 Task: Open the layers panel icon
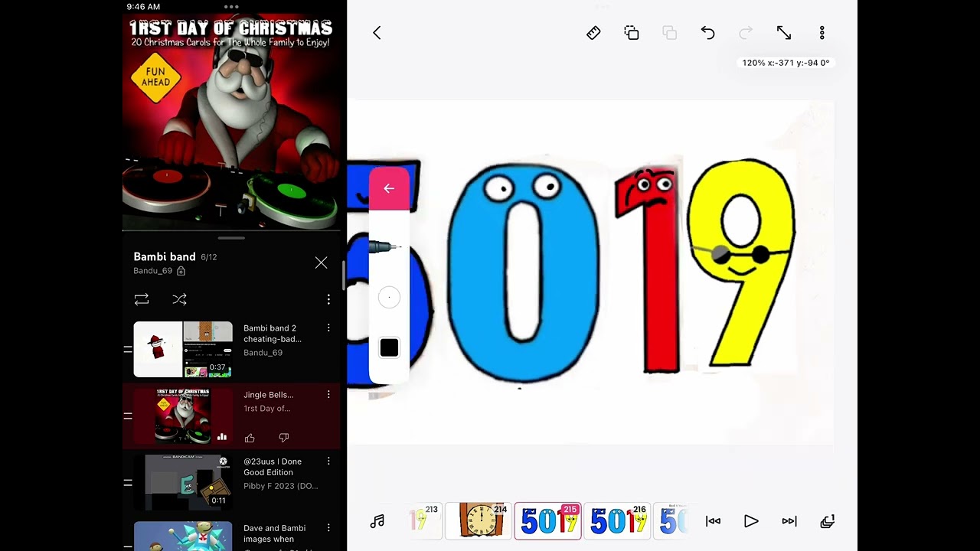827,521
